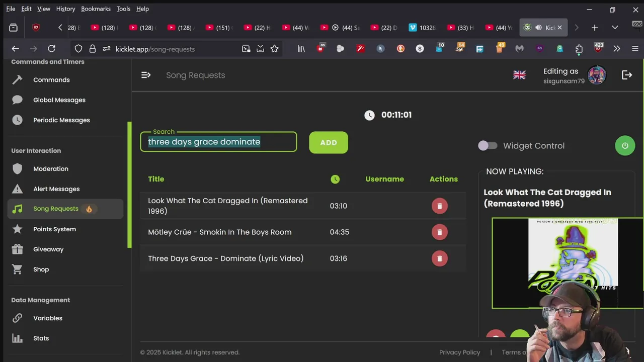Delete Mötley Crüe Smokin In The Boys Room
The width and height of the screenshot is (644, 362).
coord(439,232)
